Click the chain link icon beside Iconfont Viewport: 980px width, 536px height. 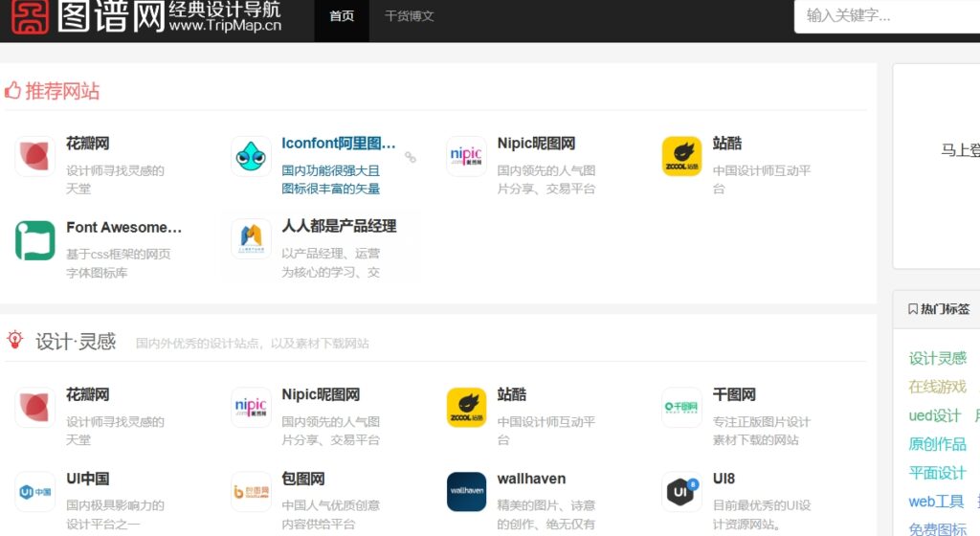tap(410, 157)
